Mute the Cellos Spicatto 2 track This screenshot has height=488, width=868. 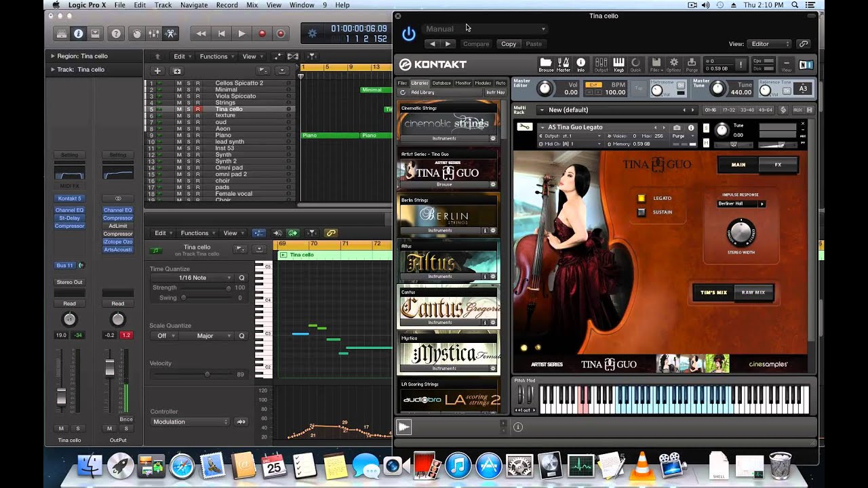pyautogui.click(x=179, y=83)
